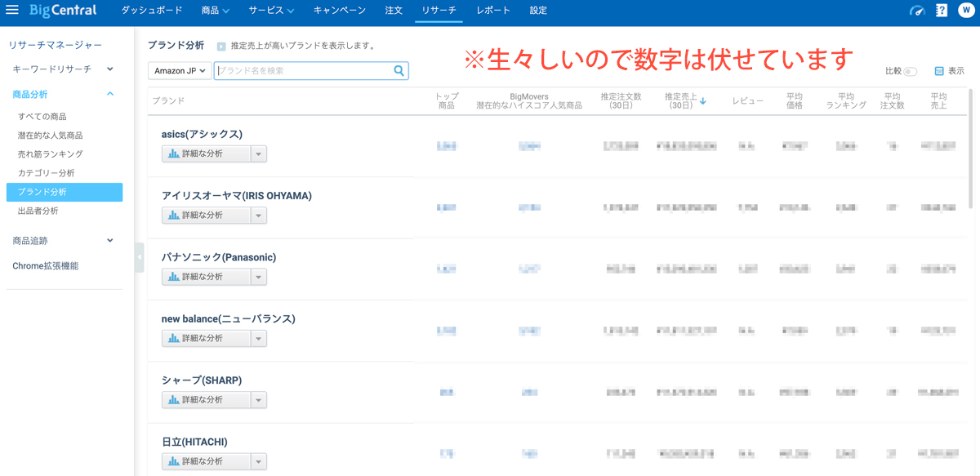This screenshot has width=980, height=476.
Task: Click the 表示 column display icon
Action: tap(939, 71)
